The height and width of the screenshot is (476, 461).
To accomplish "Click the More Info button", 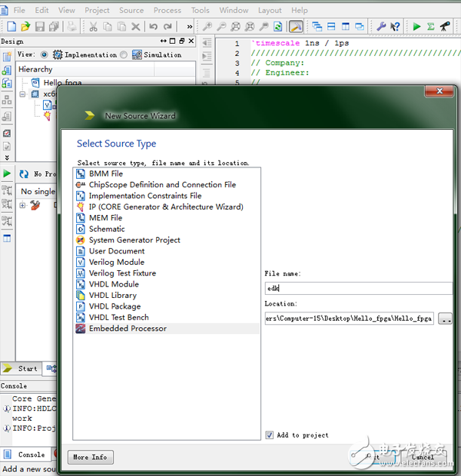I will 90,457.
